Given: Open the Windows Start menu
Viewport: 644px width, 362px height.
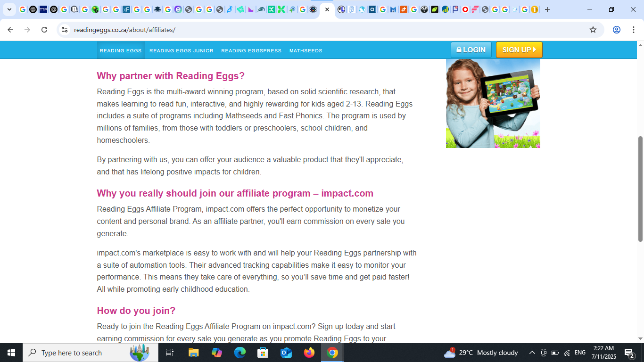Looking at the screenshot, I should pyautogui.click(x=11, y=353).
